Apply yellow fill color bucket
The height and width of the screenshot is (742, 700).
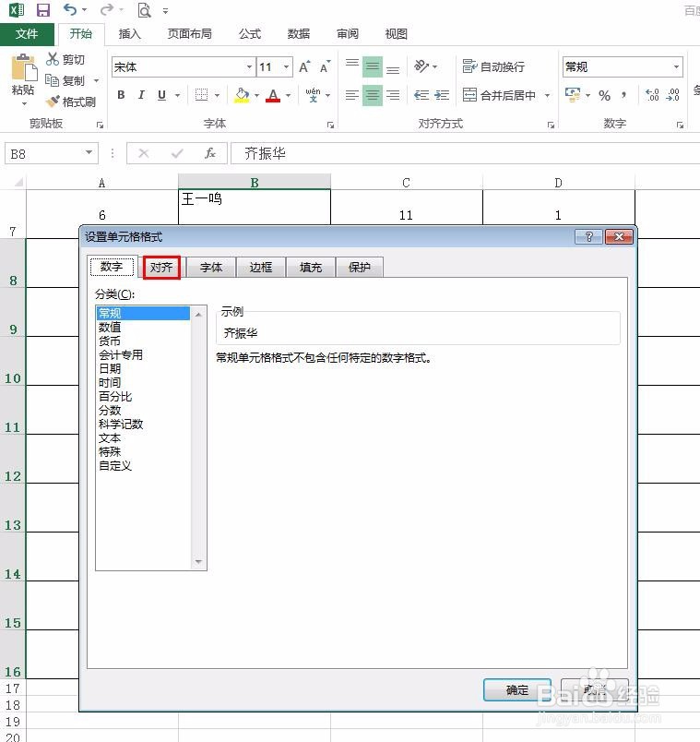click(x=242, y=95)
